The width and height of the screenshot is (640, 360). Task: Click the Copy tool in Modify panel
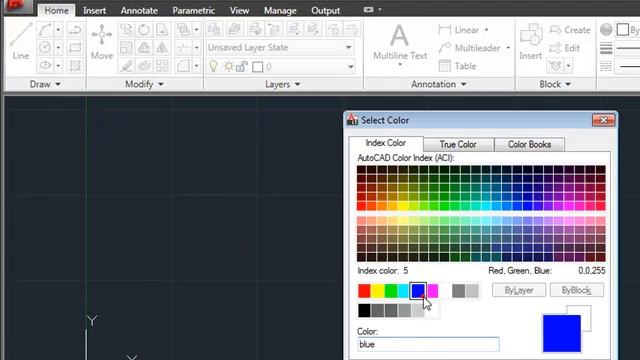pos(126,30)
